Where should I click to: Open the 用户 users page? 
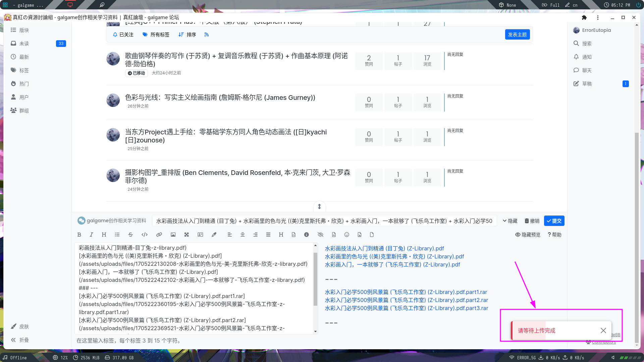click(x=20, y=97)
